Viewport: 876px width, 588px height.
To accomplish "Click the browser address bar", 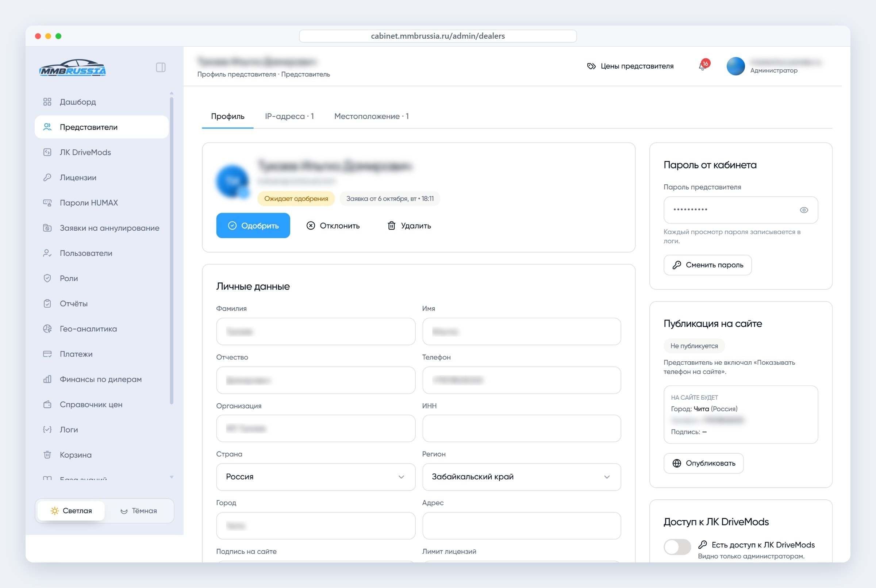I will tap(438, 36).
